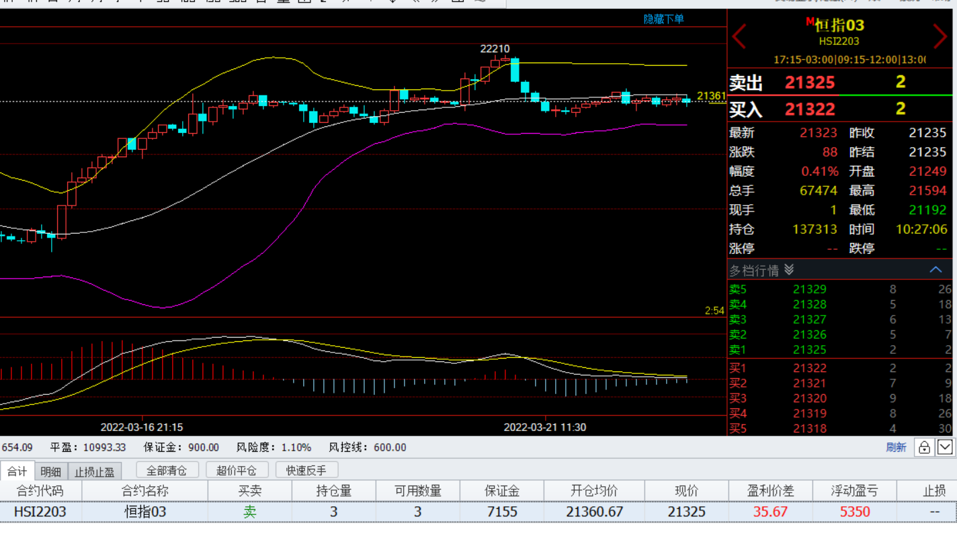This screenshot has width=957, height=560.
Task: Click the 快速反手 button
Action: click(x=306, y=470)
